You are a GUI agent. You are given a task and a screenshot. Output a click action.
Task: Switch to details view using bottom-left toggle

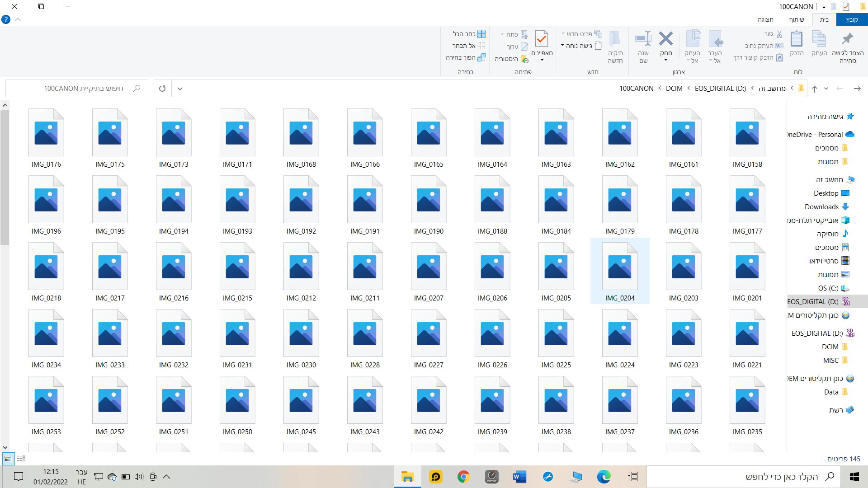(21, 459)
